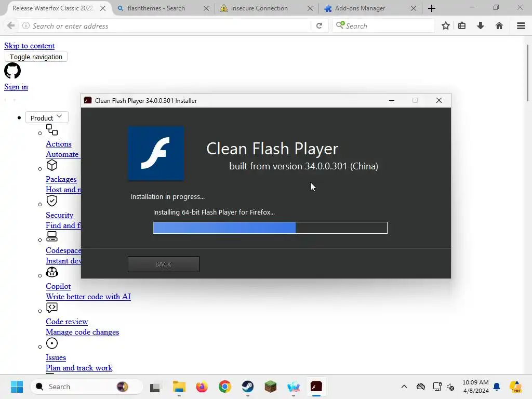The width and height of the screenshot is (532, 399).
Task: Reload the page with the refresh icon
Action: (319, 26)
